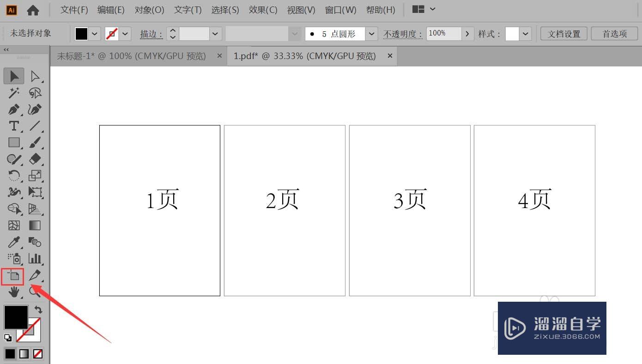This screenshot has width=642, height=364.
Task: Reset to default fill and stroke
Action: tap(8, 338)
